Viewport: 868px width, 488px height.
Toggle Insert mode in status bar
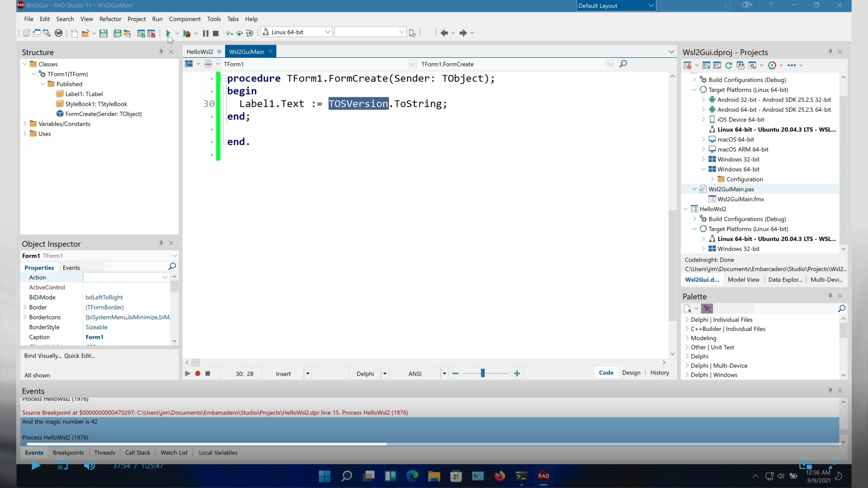point(283,374)
